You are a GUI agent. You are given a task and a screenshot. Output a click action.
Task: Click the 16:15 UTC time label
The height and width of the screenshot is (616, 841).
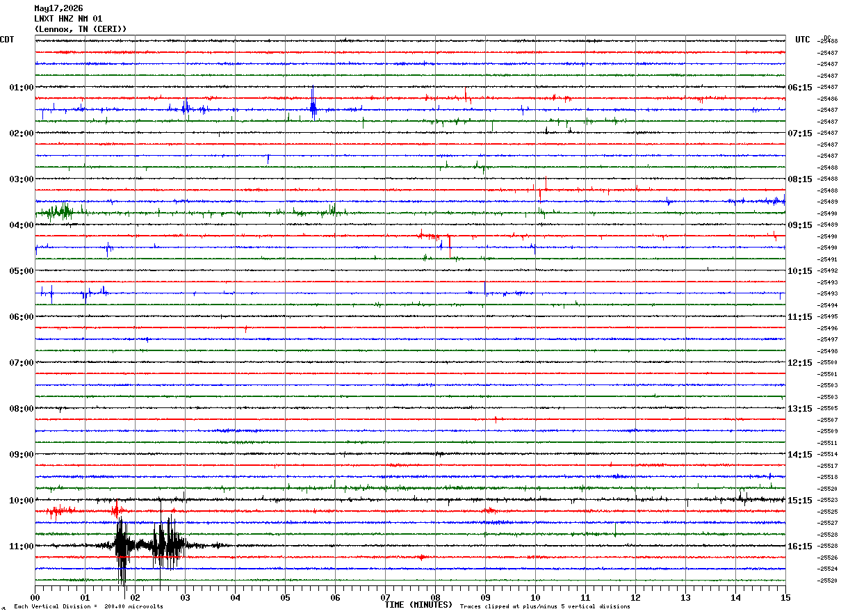pos(800,546)
